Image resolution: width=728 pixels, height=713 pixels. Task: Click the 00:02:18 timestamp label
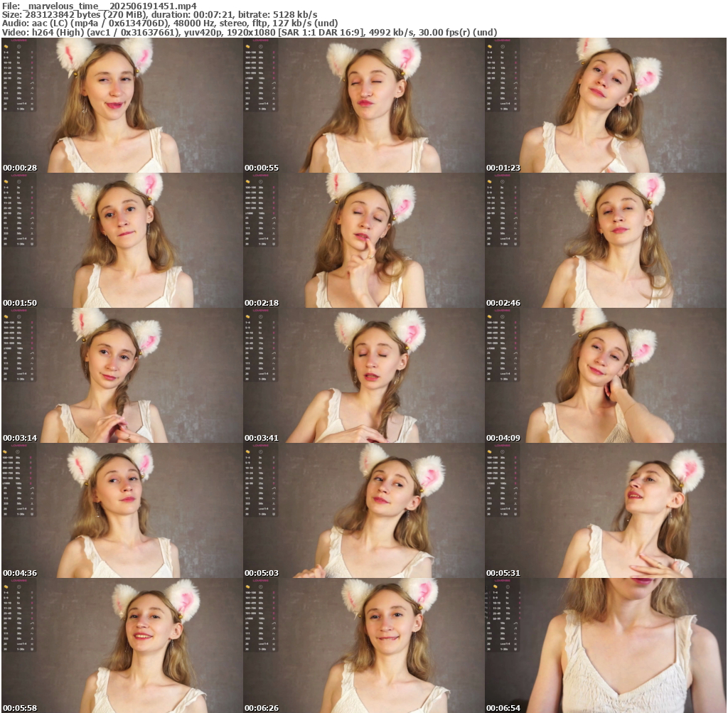coord(262,303)
